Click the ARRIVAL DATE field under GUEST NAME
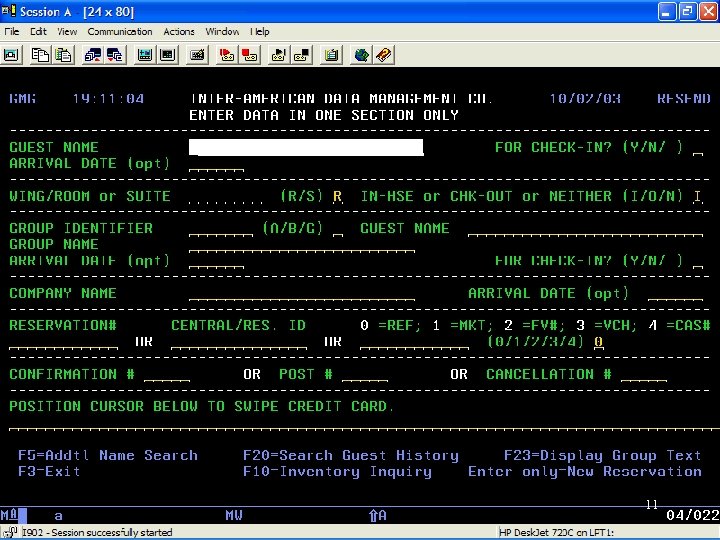The width and height of the screenshot is (720, 540). [216, 164]
